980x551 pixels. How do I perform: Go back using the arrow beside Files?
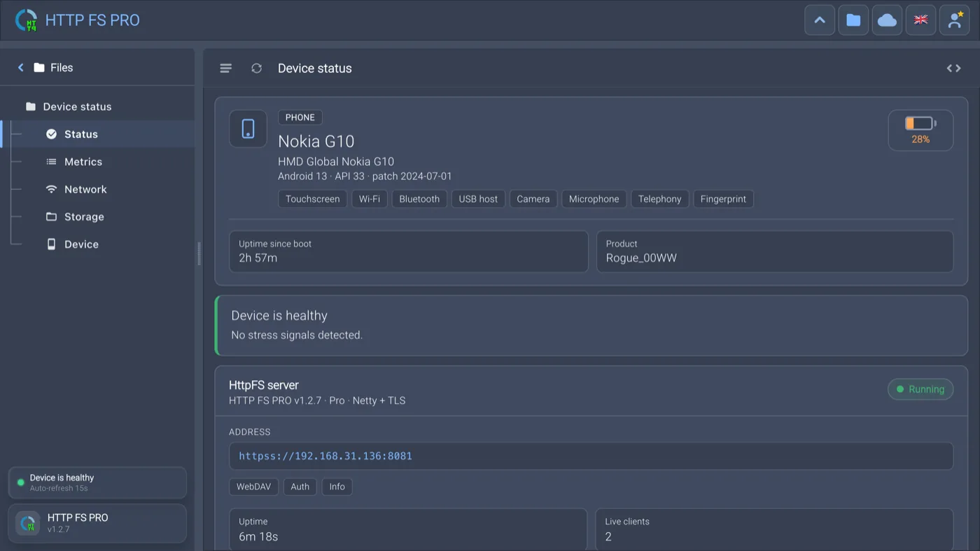[x=20, y=67]
